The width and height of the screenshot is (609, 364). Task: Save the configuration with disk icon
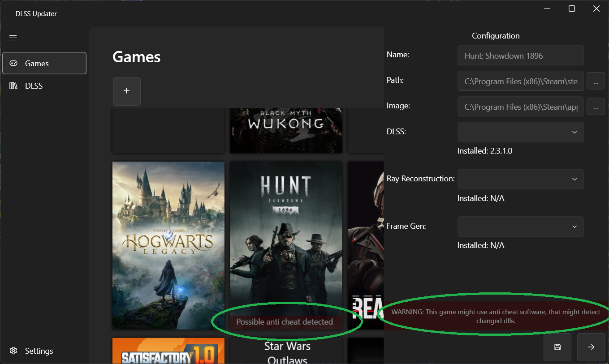[x=557, y=347]
